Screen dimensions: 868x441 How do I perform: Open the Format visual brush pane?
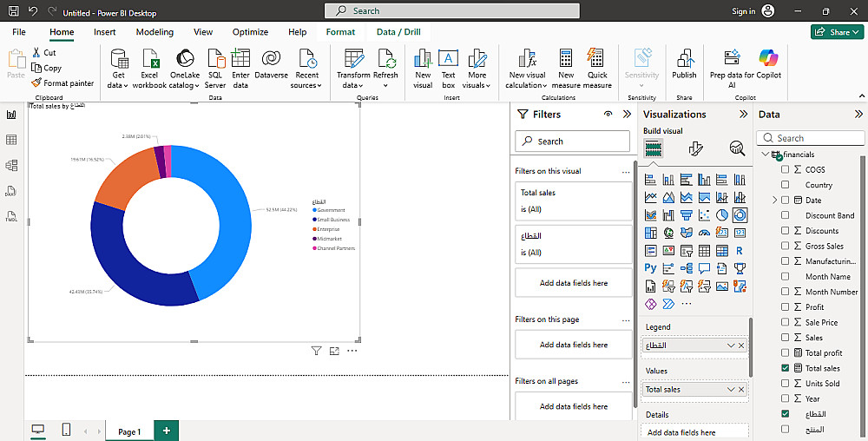click(x=695, y=148)
